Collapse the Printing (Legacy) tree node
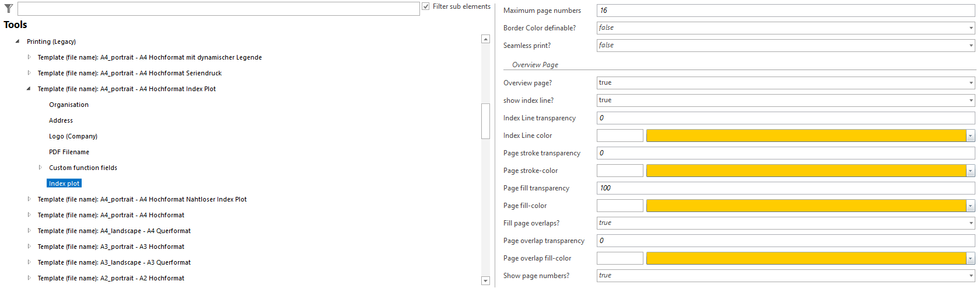Screen dimensions: 980x288 [x=17, y=41]
